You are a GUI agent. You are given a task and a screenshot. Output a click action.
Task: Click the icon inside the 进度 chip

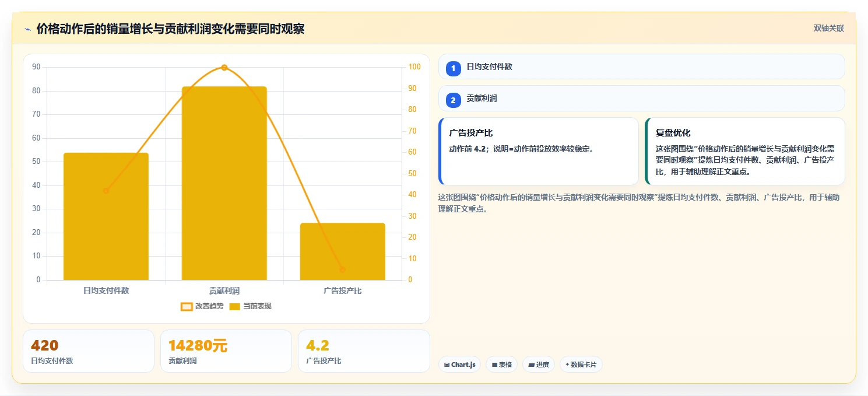[x=532, y=365]
